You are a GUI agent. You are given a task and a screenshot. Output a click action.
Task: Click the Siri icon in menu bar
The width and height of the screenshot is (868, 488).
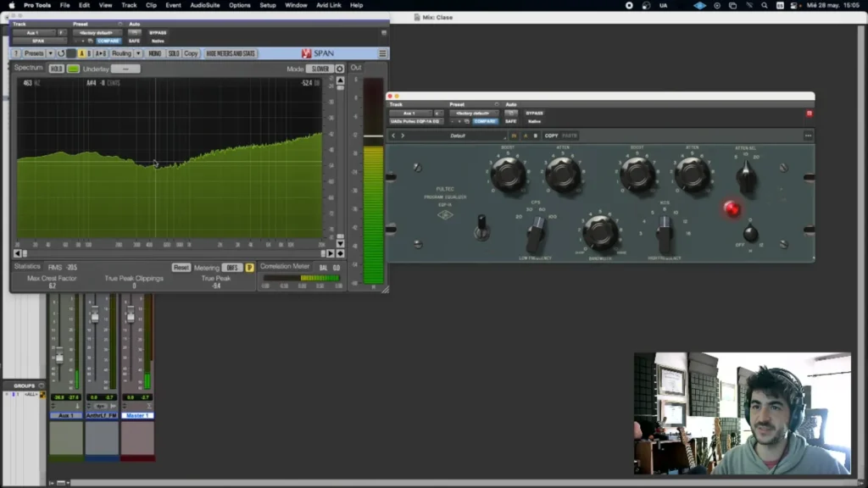point(646,6)
